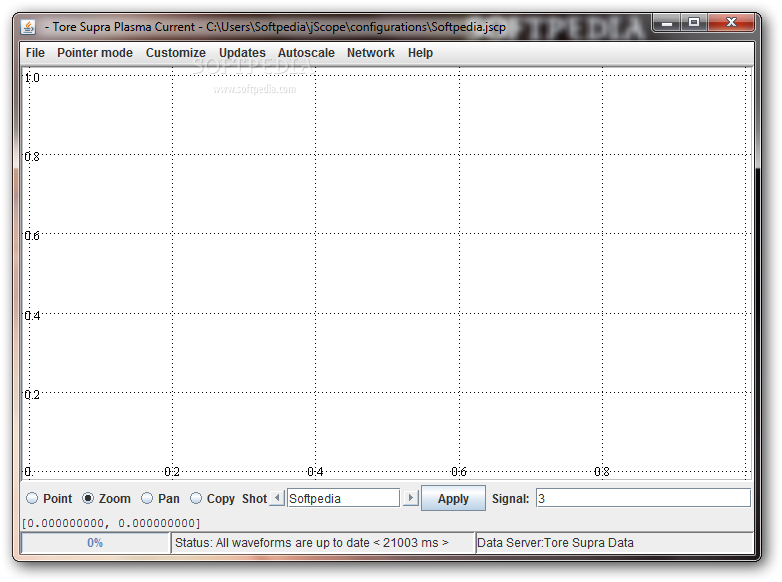The height and width of the screenshot is (582, 782).
Task: Open the Network menu
Action: 371,53
